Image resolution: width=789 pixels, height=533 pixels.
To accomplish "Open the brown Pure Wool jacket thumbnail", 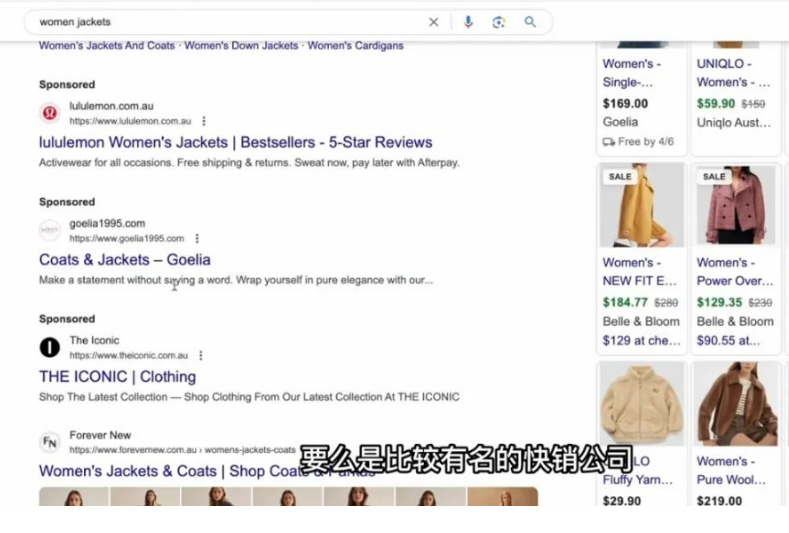I will pyautogui.click(x=736, y=404).
